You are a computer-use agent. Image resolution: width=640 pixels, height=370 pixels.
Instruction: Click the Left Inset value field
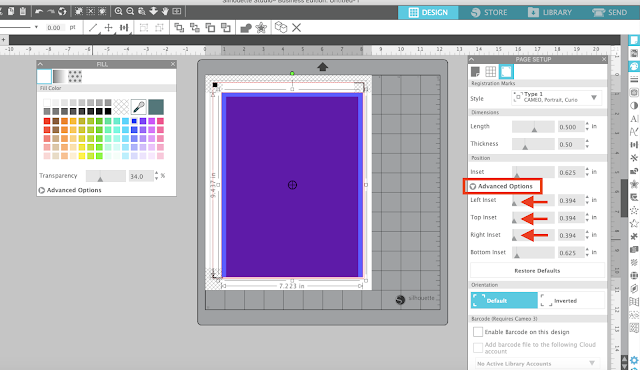[x=571, y=200]
